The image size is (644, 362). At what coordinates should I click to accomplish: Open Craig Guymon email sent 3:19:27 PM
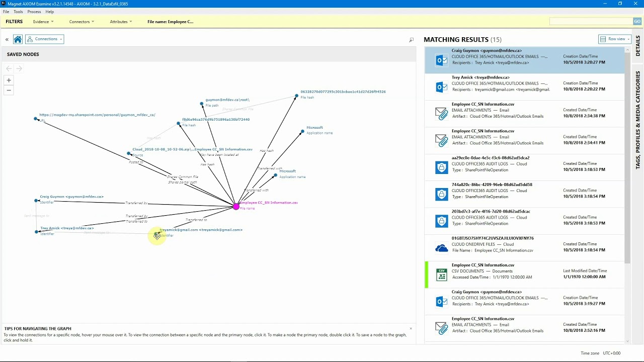[524, 301]
